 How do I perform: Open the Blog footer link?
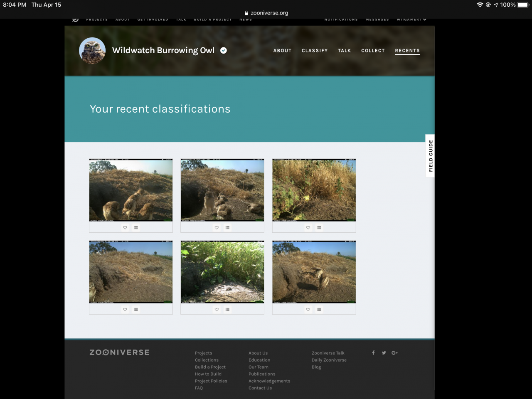click(x=316, y=367)
